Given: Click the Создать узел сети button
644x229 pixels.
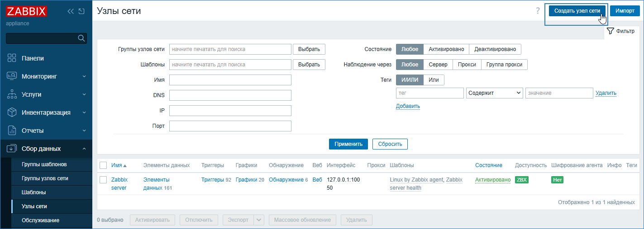Looking at the screenshot, I should [x=577, y=11].
